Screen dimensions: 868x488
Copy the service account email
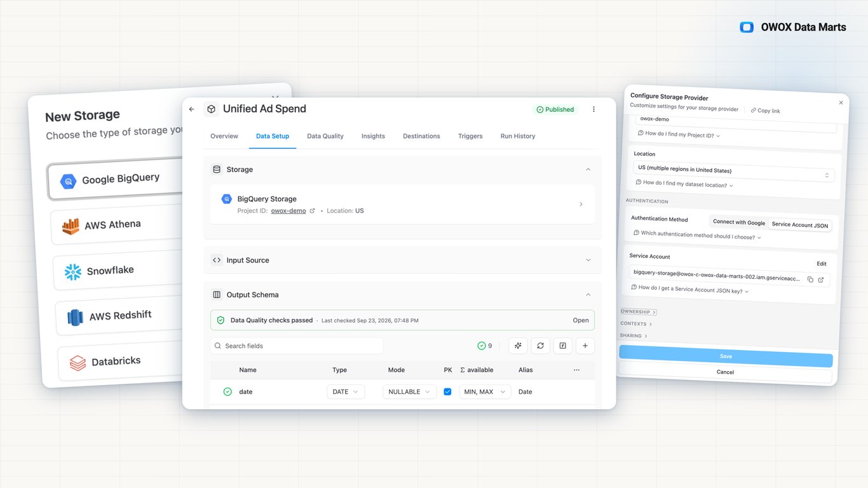(810, 280)
